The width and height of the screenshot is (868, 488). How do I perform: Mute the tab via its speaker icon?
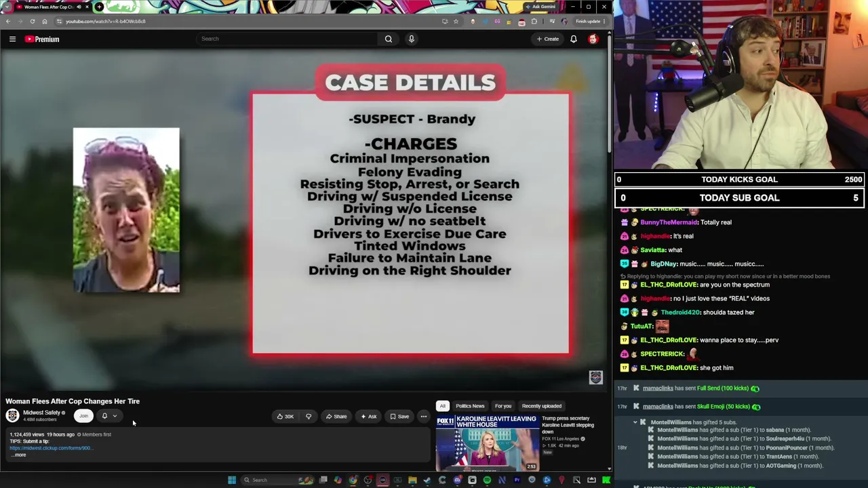(x=79, y=7)
